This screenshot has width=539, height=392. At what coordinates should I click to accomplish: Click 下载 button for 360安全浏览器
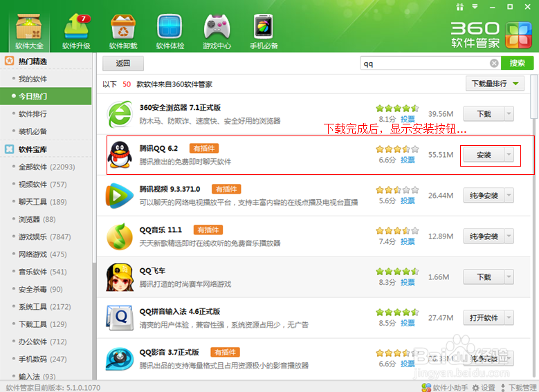(484, 113)
